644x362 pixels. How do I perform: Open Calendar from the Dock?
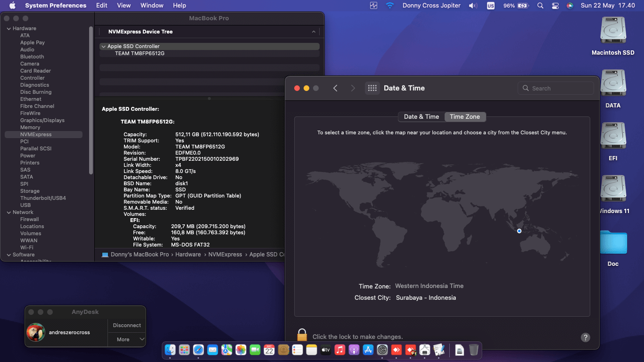[x=269, y=350]
